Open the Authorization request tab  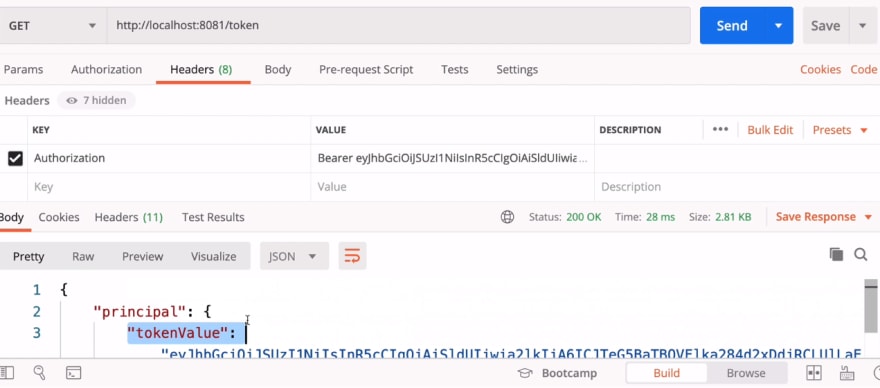click(x=106, y=70)
